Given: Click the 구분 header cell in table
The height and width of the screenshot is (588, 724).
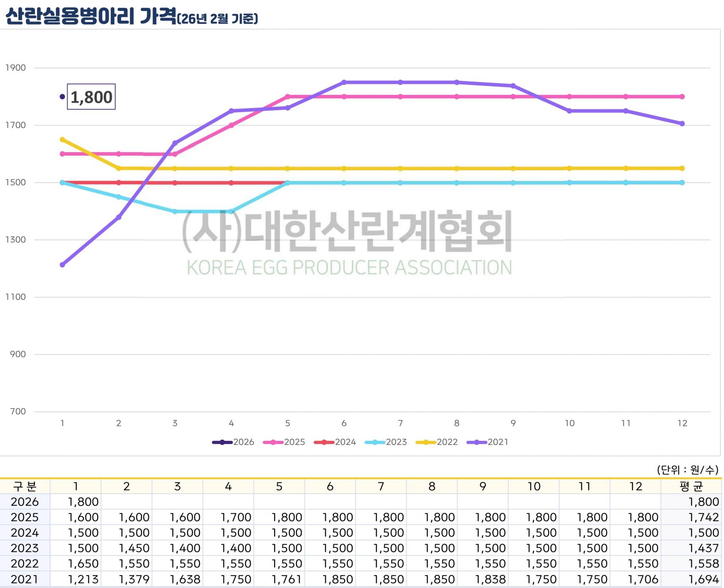Looking at the screenshot, I should (25, 486).
